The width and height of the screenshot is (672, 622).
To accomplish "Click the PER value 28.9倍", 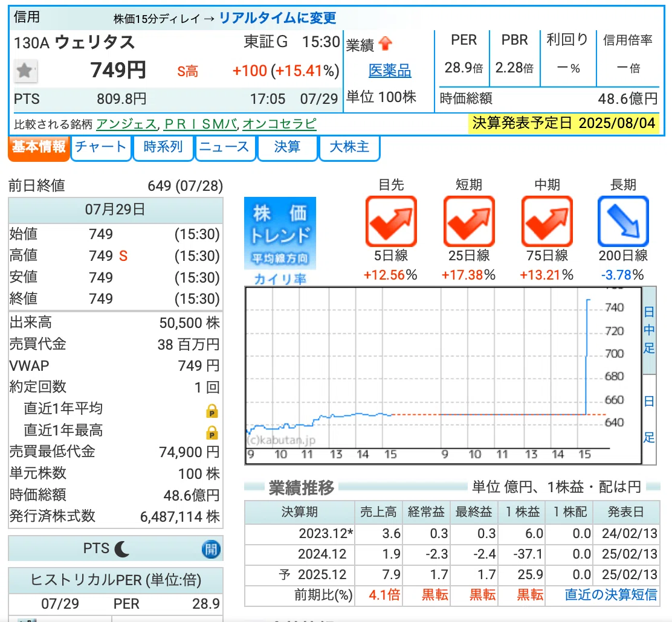I will (x=464, y=68).
